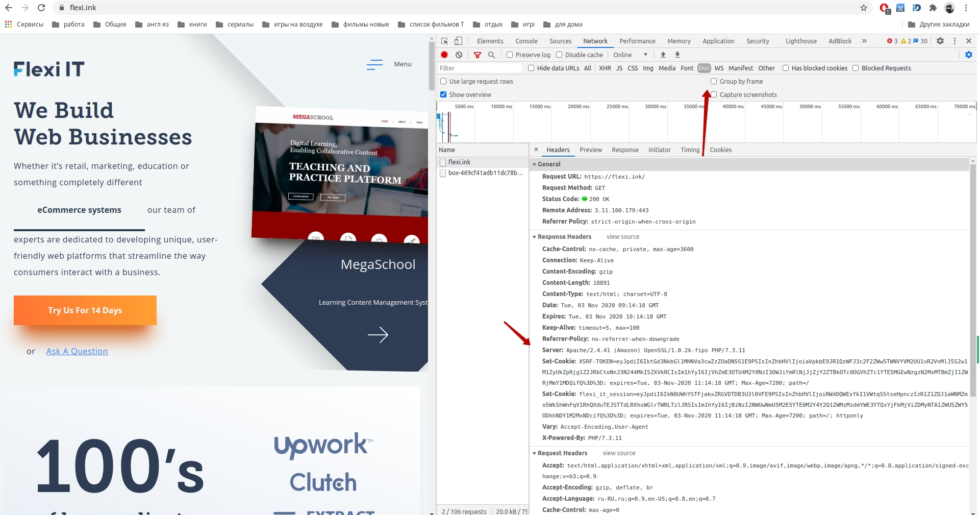
Task: Open the Sources tab
Action: point(560,41)
